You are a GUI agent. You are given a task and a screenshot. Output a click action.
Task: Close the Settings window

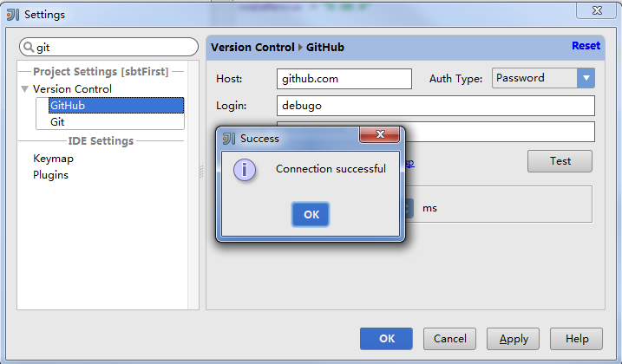597,10
